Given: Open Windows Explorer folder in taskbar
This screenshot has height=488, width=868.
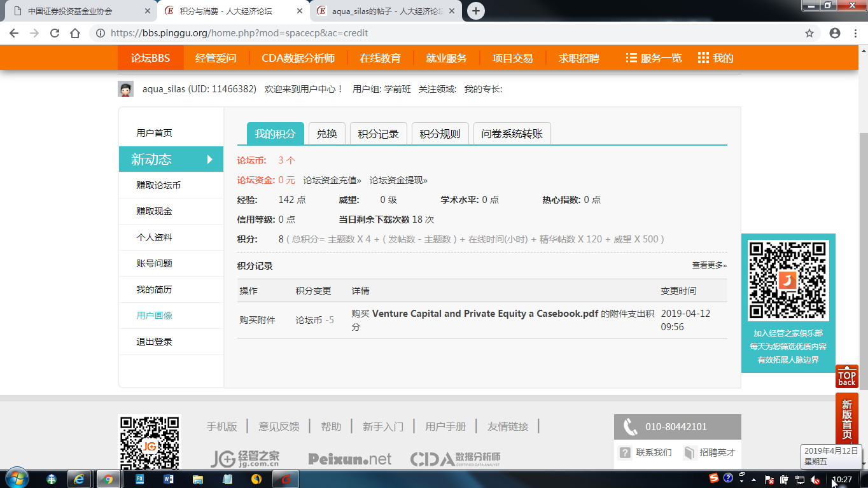Looking at the screenshot, I should coord(198,478).
